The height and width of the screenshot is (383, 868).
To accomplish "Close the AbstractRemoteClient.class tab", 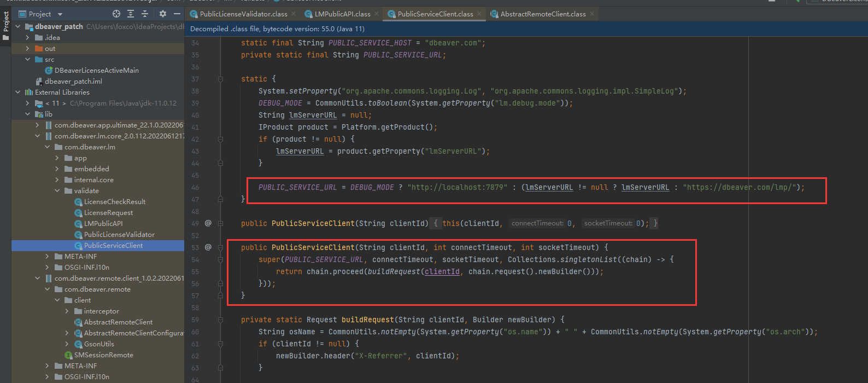I will 592,14.
